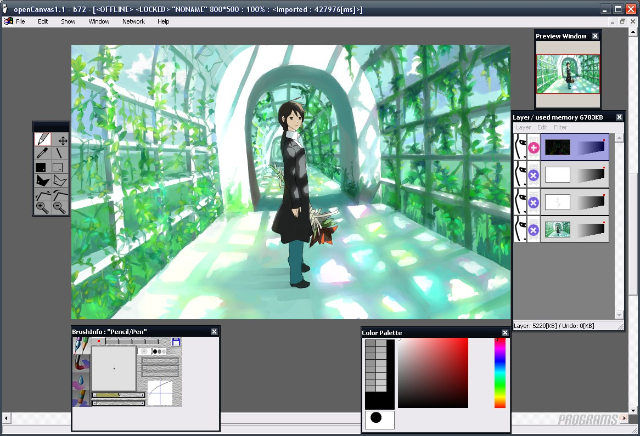The width and height of the screenshot is (640, 436).
Task: Open the Window menu
Action: pos(99,21)
